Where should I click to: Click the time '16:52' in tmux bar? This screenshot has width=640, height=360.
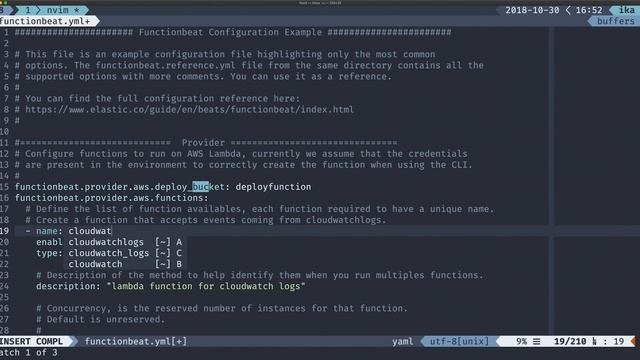tap(589, 10)
